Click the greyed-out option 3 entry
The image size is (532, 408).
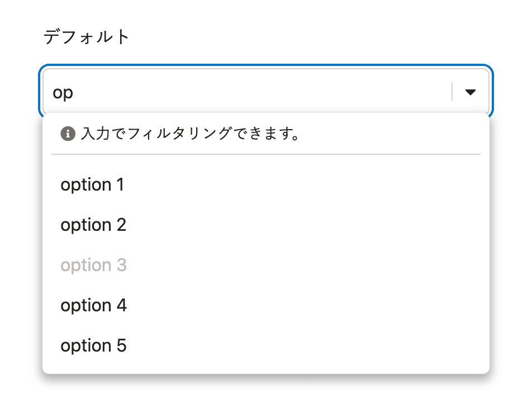(x=265, y=265)
